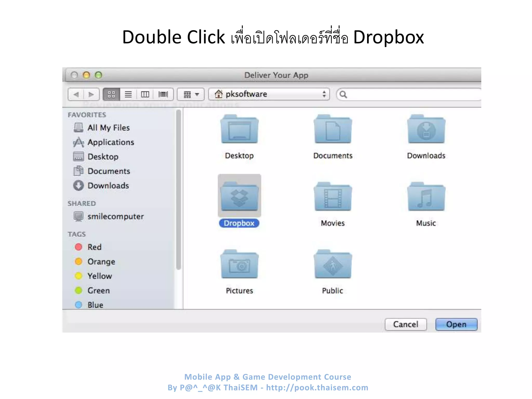Open the pksoftware location popup

point(269,94)
